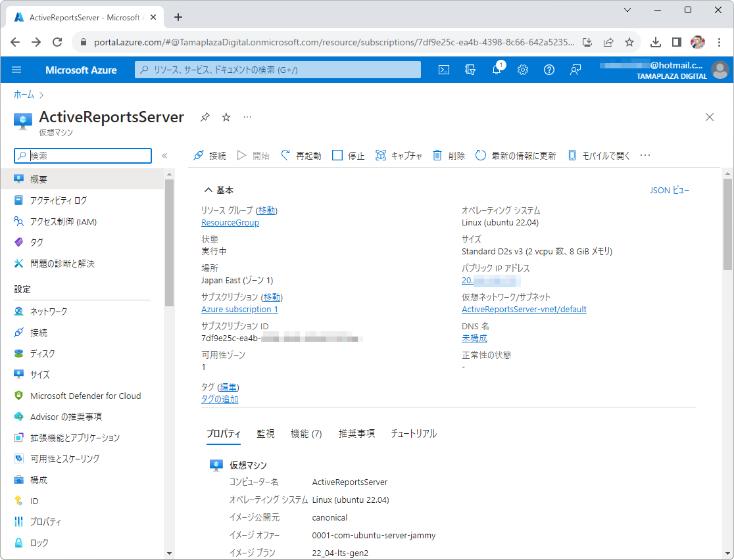The image size is (734, 560).
Task: Open portal settings gear
Action: [523, 70]
